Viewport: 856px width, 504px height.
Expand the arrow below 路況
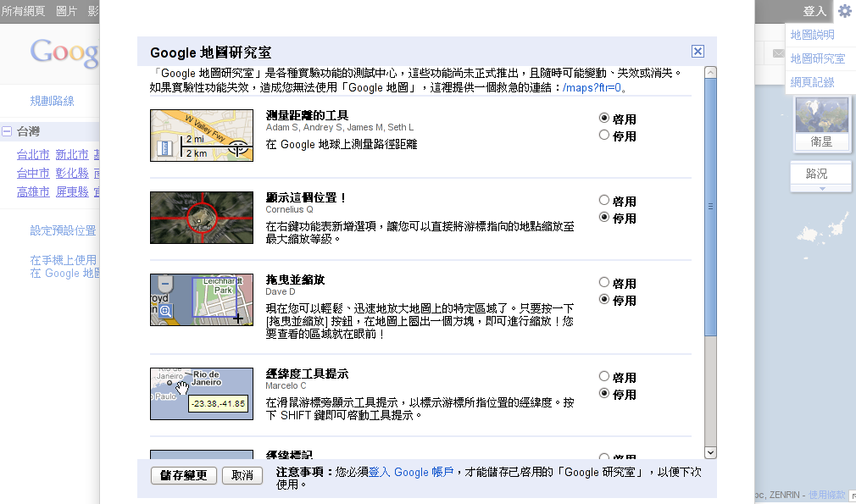click(x=821, y=189)
